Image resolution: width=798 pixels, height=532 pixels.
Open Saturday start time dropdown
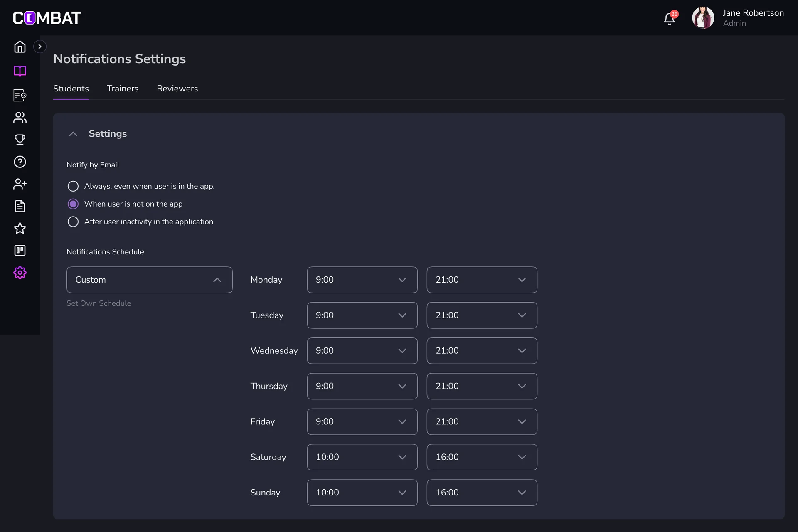click(x=362, y=457)
